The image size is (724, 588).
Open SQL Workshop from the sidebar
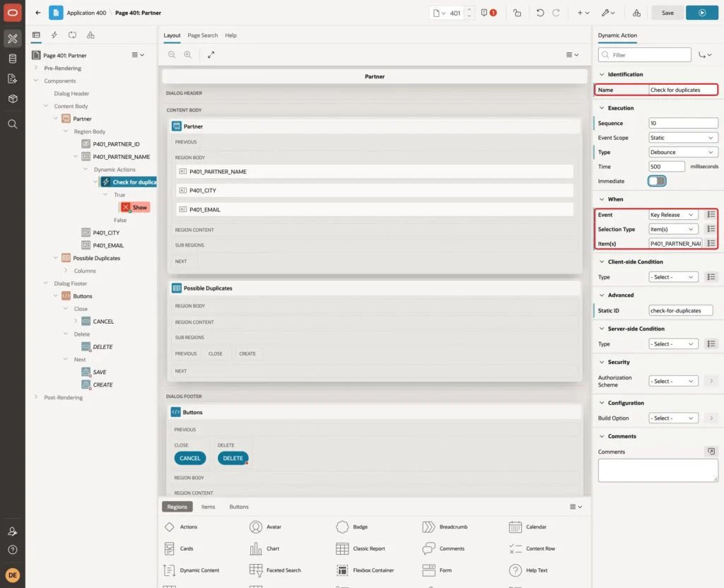pos(13,59)
